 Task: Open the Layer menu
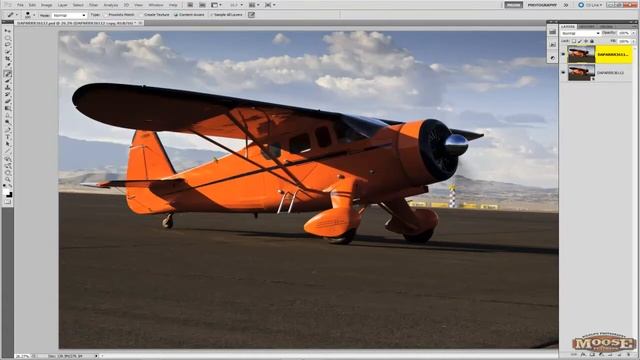tap(62, 5)
